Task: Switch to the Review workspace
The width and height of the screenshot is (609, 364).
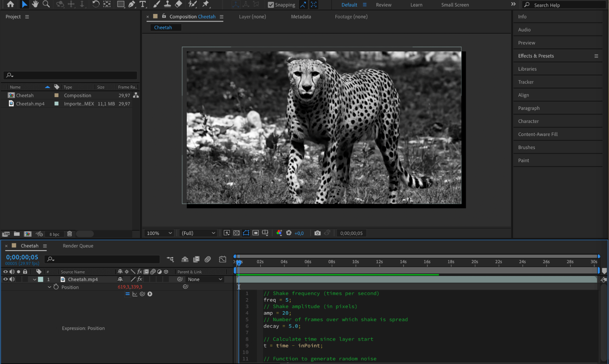Action: click(x=383, y=5)
